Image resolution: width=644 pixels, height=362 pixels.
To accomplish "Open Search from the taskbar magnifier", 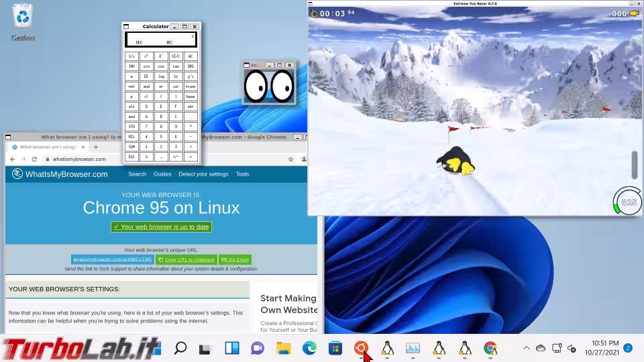I will (180, 348).
